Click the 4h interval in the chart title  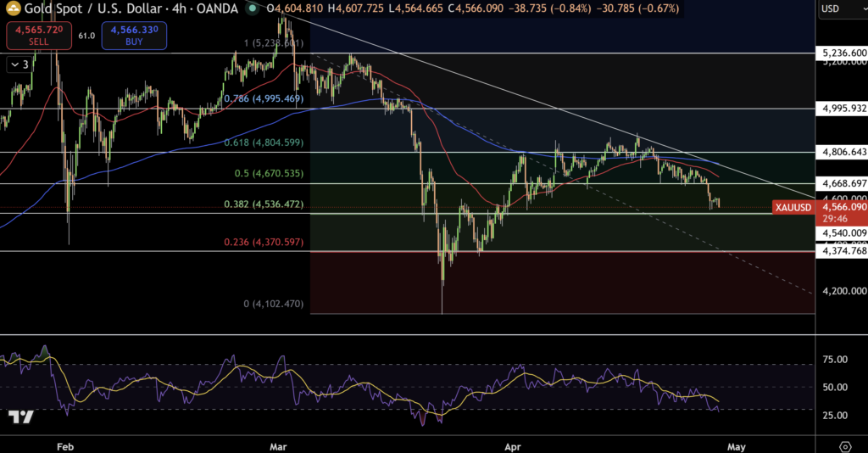[x=178, y=8]
